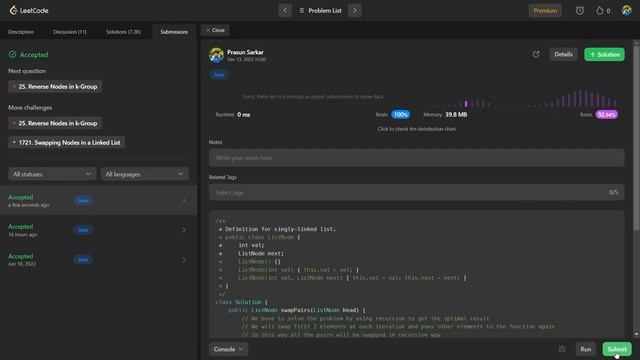Expand the All statuses dropdown

click(x=52, y=174)
